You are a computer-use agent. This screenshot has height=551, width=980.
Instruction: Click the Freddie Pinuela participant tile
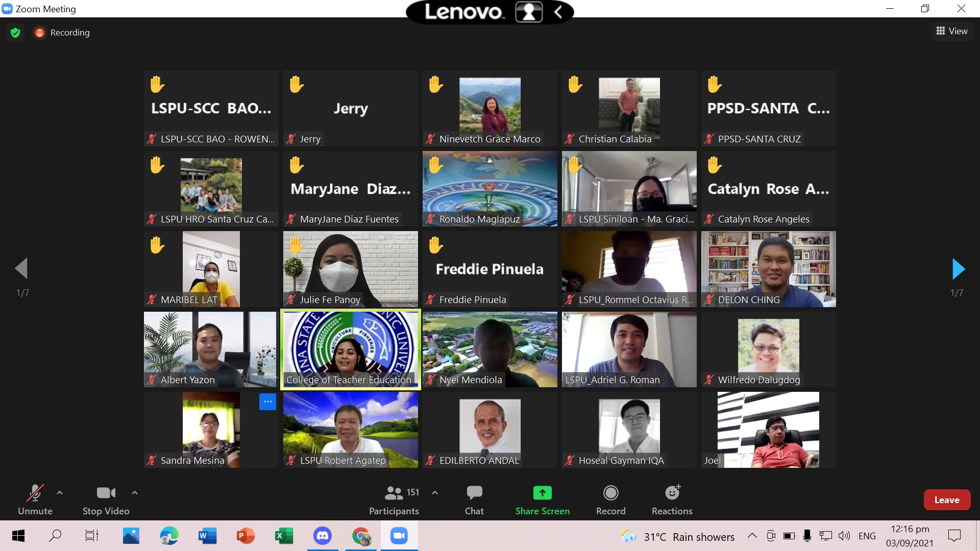[x=490, y=269]
